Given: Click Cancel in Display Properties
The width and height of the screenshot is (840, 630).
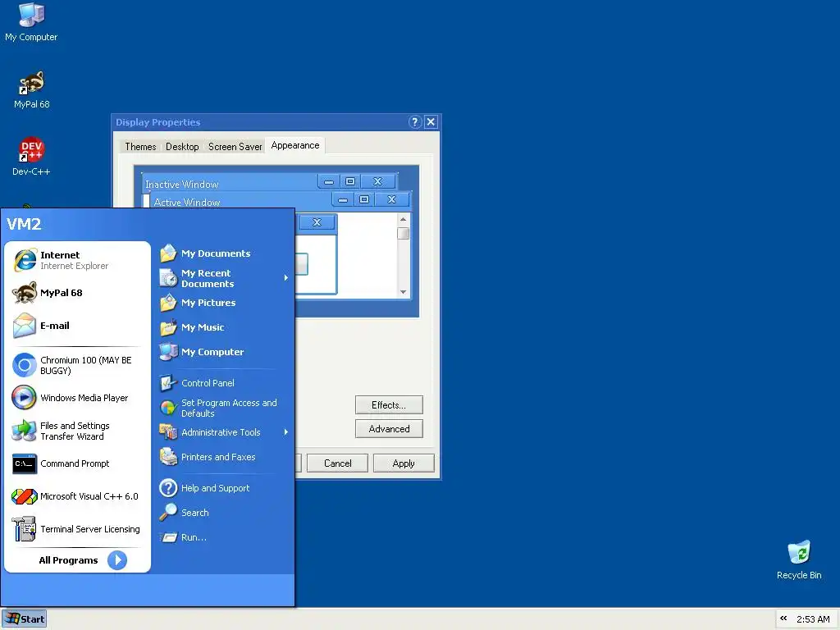Looking at the screenshot, I should (x=337, y=463).
